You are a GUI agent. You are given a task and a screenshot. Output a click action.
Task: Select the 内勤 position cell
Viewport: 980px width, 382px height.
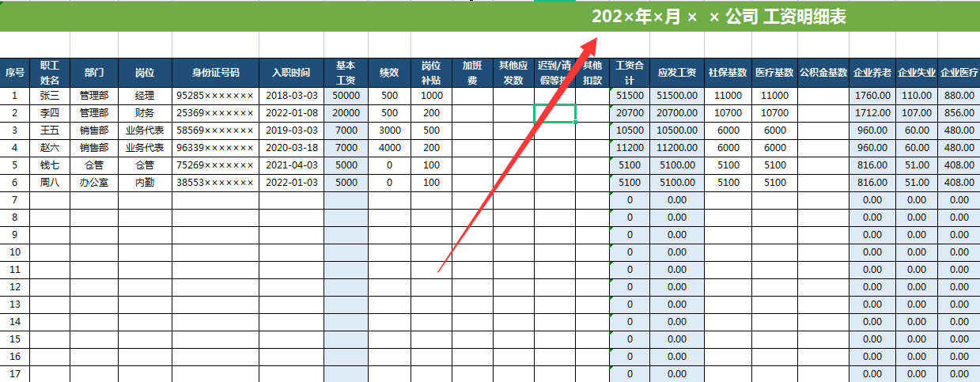pyautogui.click(x=145, y=183)
